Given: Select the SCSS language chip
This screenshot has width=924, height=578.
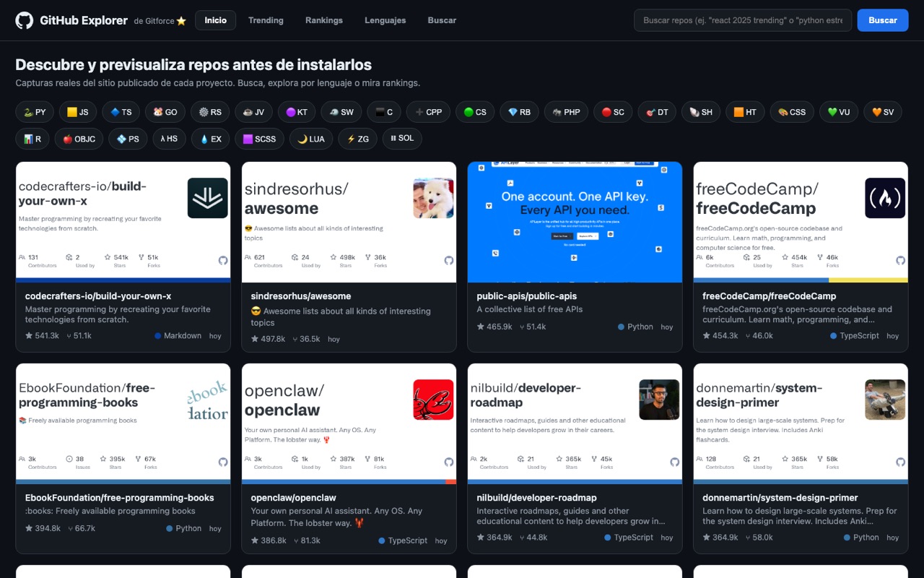Looking at the screenshot, I should point(259,139).
